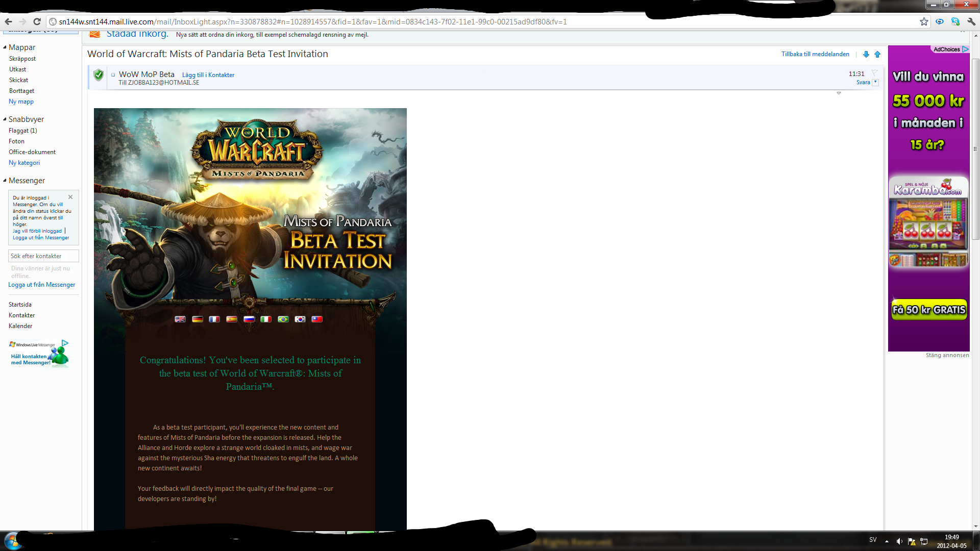The height and width of the screenshot is (551, 980).
Task: Expand message details triangle below header
Action: point(839,93)
